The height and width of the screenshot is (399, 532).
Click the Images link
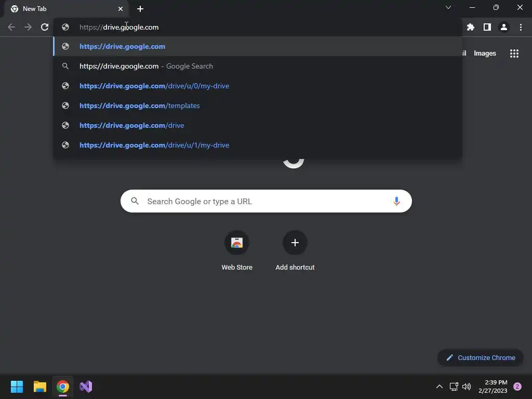coord(485,54)
